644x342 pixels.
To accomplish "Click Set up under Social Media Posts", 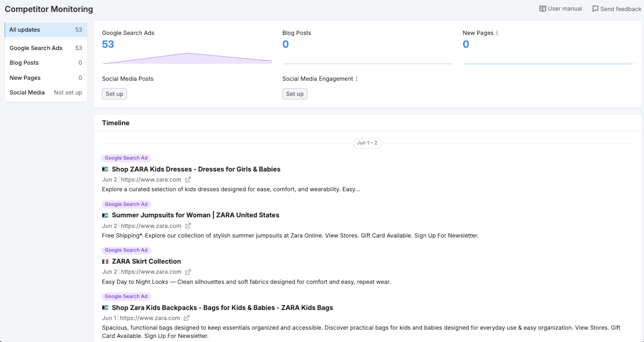I will tap(114, 94).
